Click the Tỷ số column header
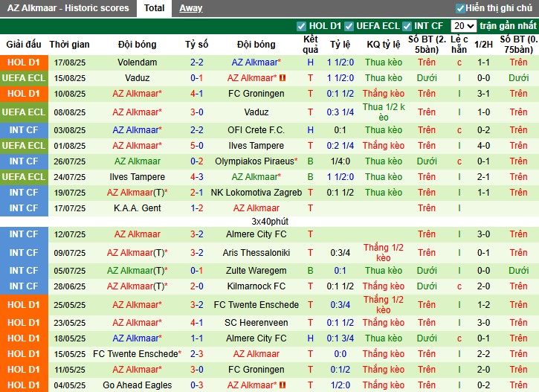 pos(196,45)
